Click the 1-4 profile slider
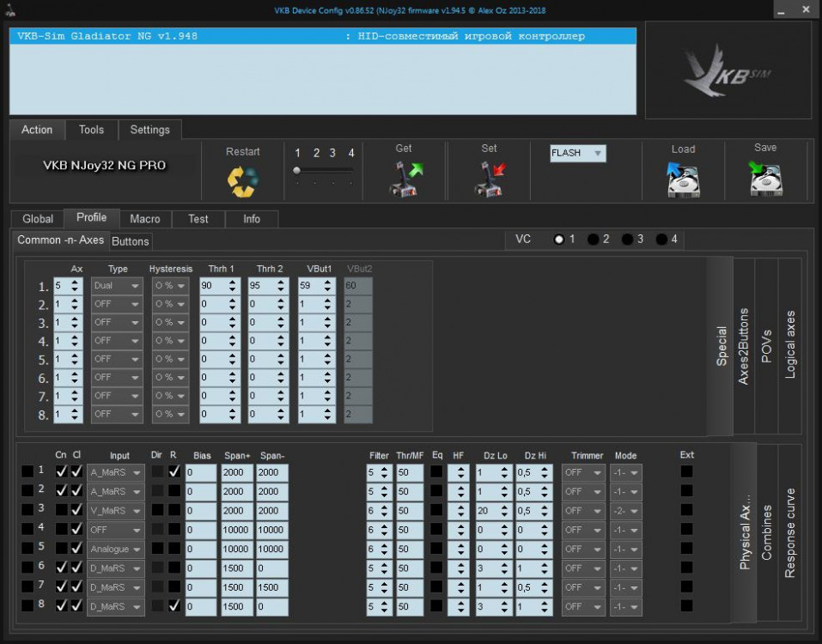This screenshot has width=822, height=644. tap(323, 170)
